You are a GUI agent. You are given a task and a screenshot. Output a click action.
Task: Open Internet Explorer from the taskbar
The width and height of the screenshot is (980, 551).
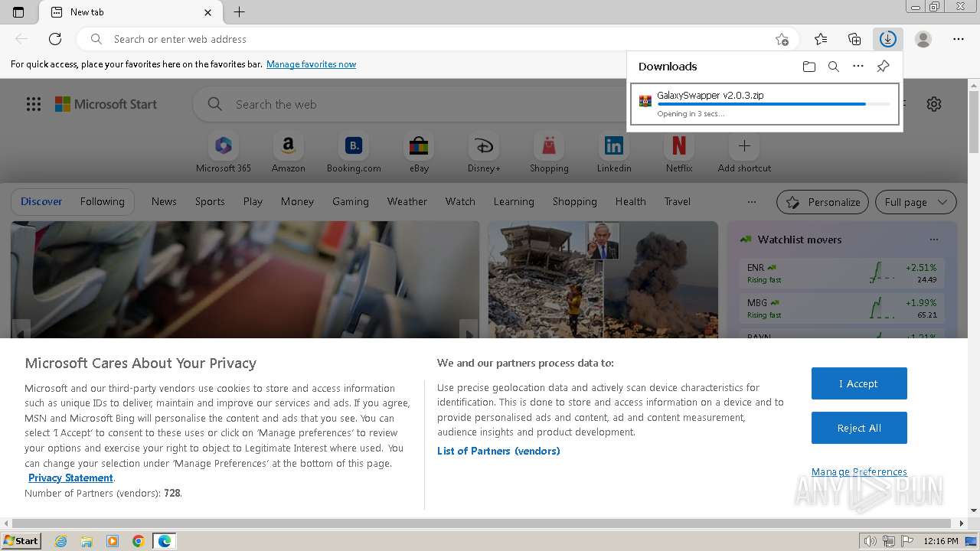tap(60, 541)
